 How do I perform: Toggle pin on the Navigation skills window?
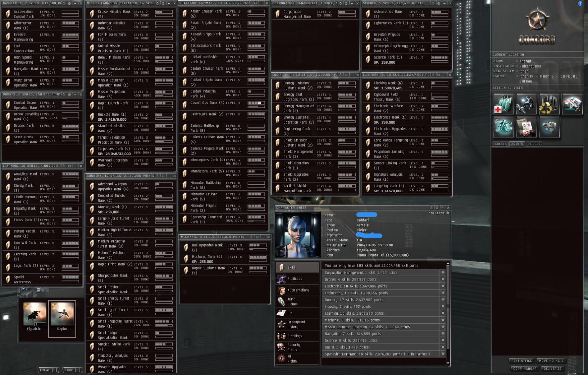64,3
